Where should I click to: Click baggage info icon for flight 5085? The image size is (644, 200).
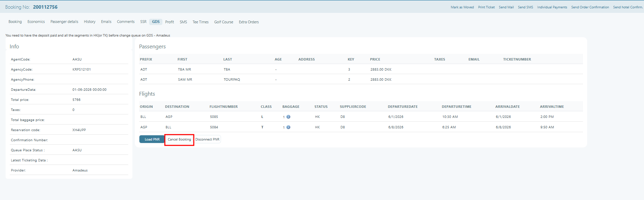[288, 117]
